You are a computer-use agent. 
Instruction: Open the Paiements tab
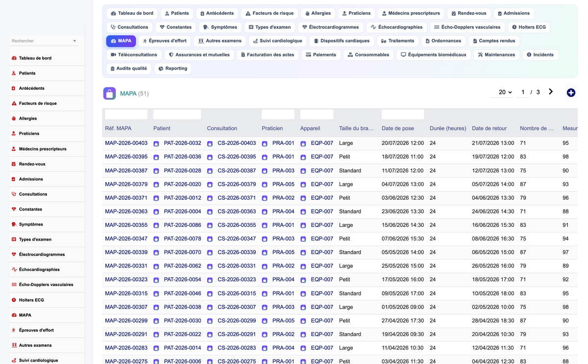pos(320,55)
